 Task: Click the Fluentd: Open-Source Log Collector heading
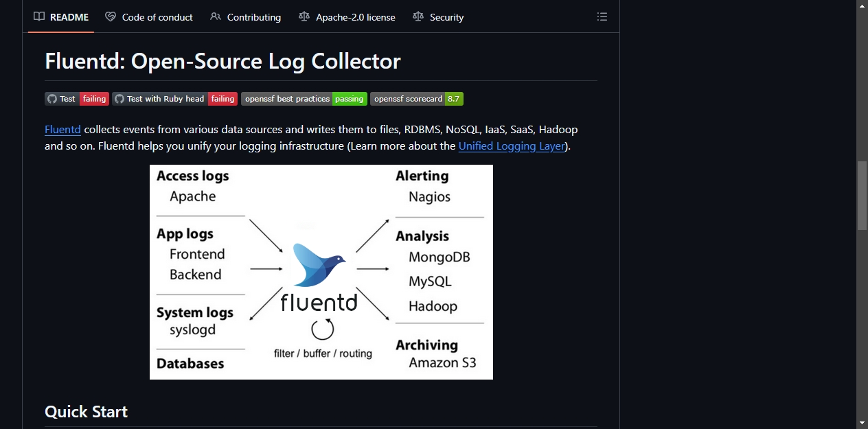[222, 61]
